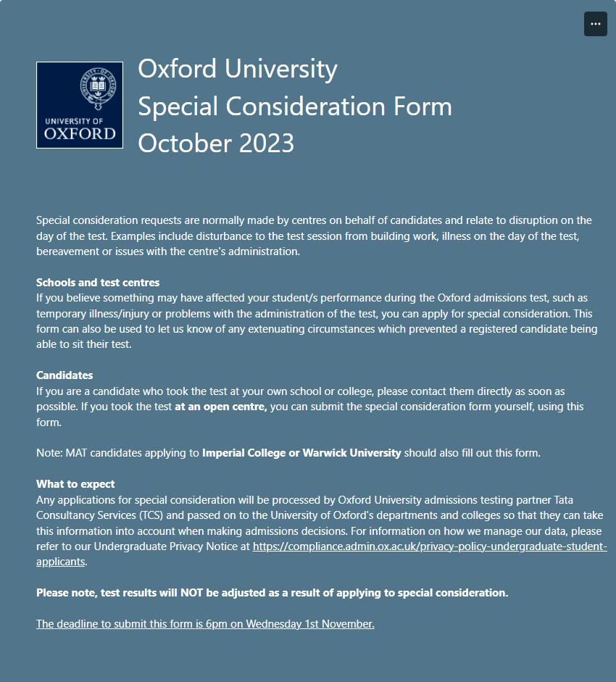Click bold "Imperial College or Warwick University" text
Image resolution: width=616 pixels, height=682 pixels.
click(x=301, y=453)
